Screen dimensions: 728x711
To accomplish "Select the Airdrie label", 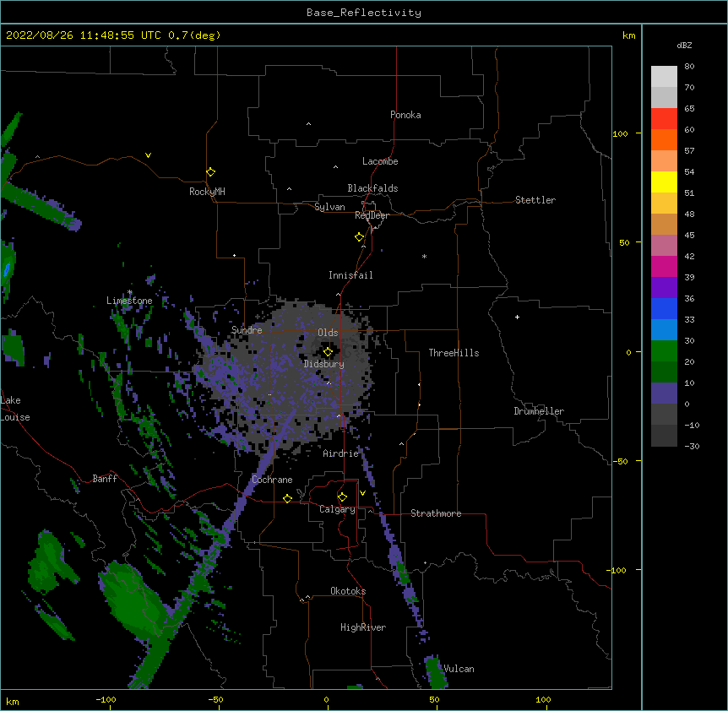I will pos(341,453).
